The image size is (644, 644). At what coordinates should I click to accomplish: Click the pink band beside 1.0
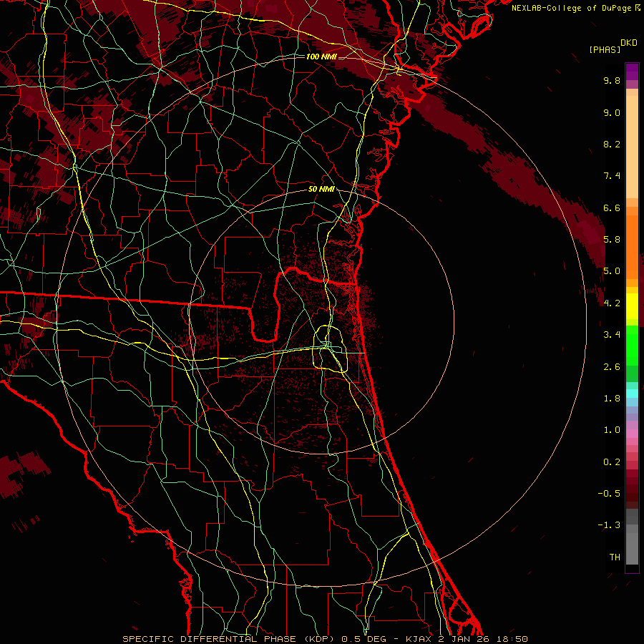[632, 434]
